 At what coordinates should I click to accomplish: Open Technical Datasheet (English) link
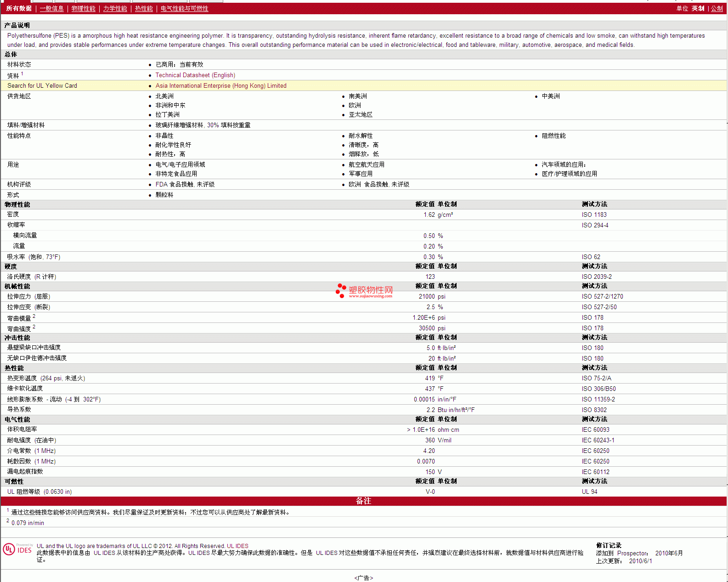(x=195, y=75)
